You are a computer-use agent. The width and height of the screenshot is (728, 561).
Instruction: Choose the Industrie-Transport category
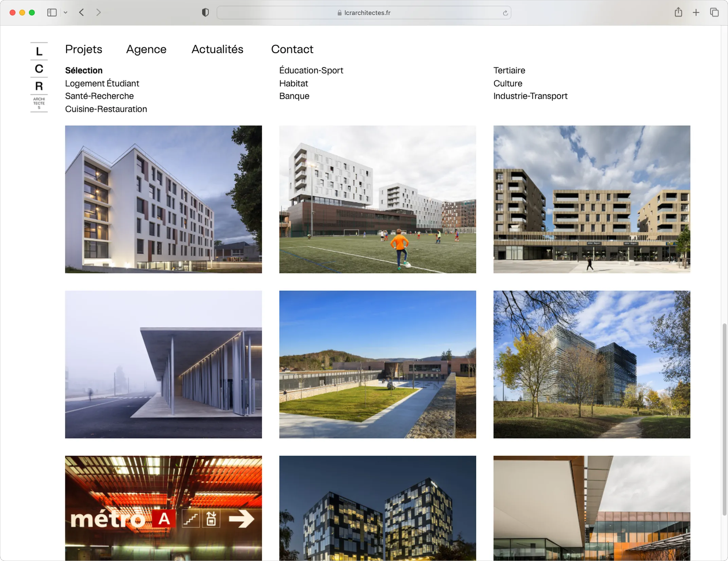coord(530,96)
